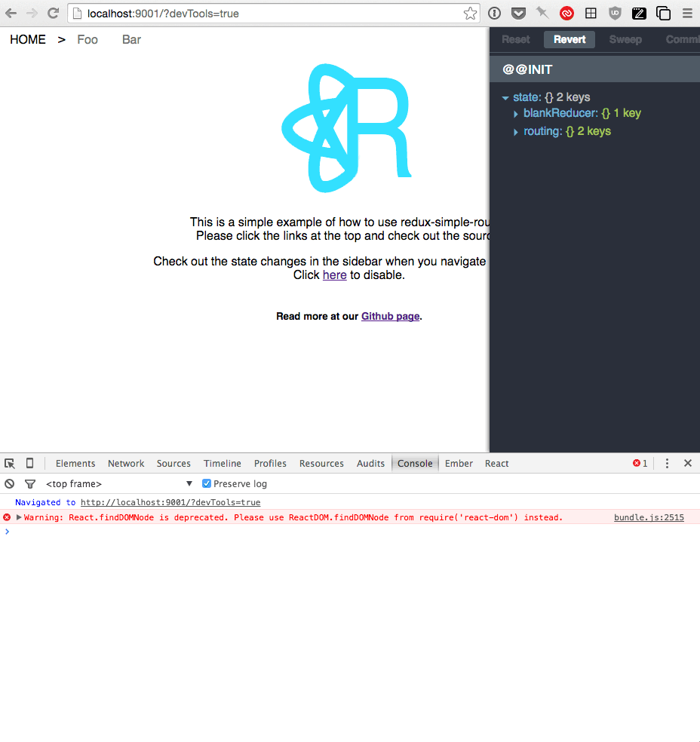Open the Ember tab
Image resolution: width=700 pixels, height=742 pixels.
(459, 463)
